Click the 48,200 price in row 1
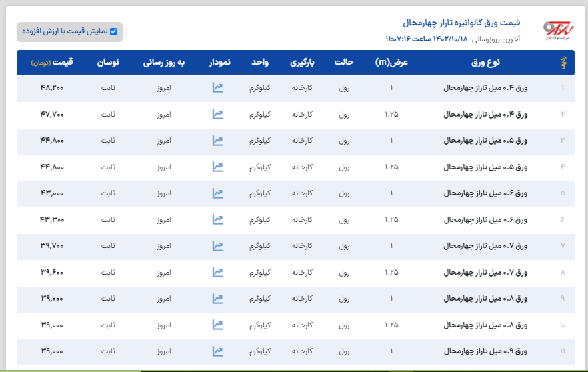 pyautogui.click(x=52, y=87)
